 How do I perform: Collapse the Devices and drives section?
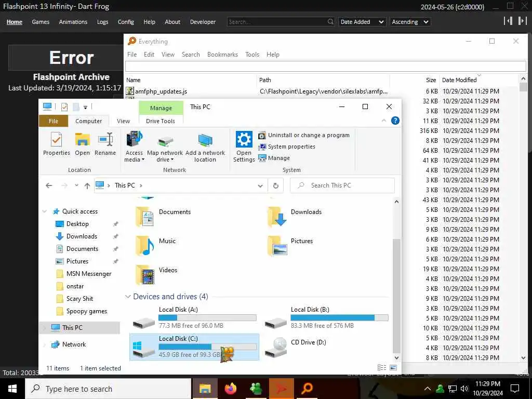pos(128,297)
